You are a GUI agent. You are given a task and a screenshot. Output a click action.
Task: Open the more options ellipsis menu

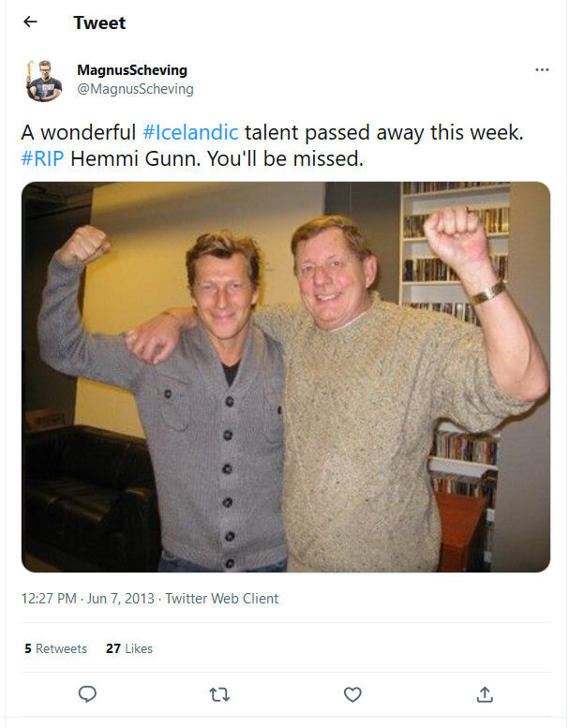pos(542,69)
